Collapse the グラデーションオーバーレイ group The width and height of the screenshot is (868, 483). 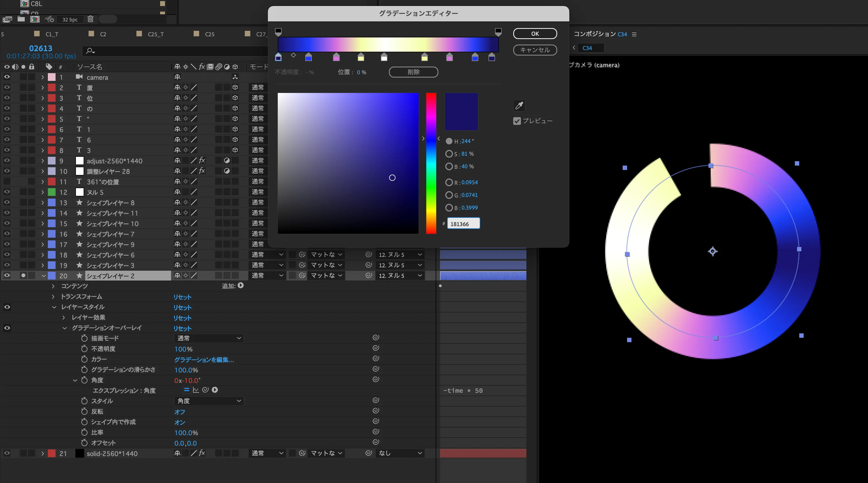(x=64, y=328)
